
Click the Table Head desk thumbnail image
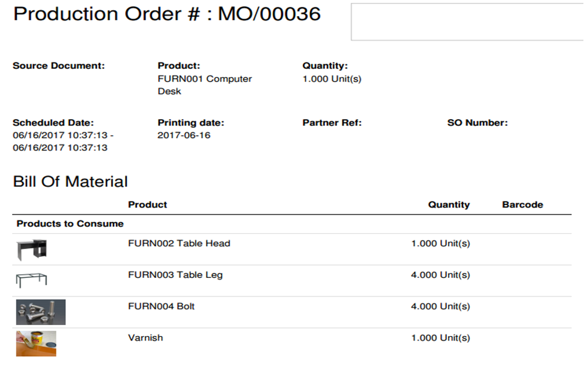pyautogui.click(x=32, y=249)
